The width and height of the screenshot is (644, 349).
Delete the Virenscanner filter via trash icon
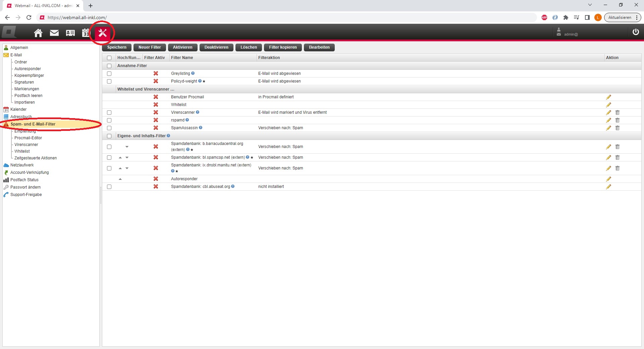pyautogui.click(x=618, y=112)
